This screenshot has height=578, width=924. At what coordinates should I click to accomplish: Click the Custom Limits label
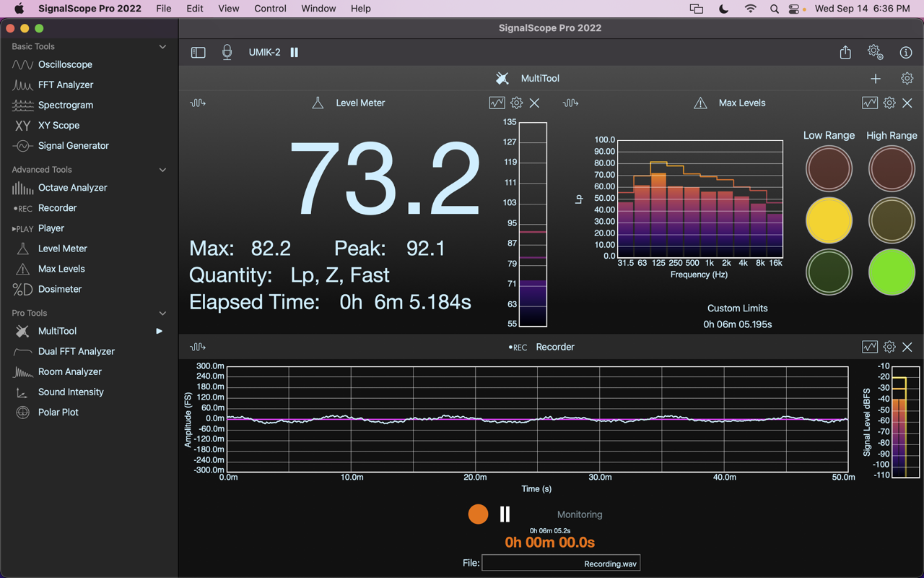737,308
